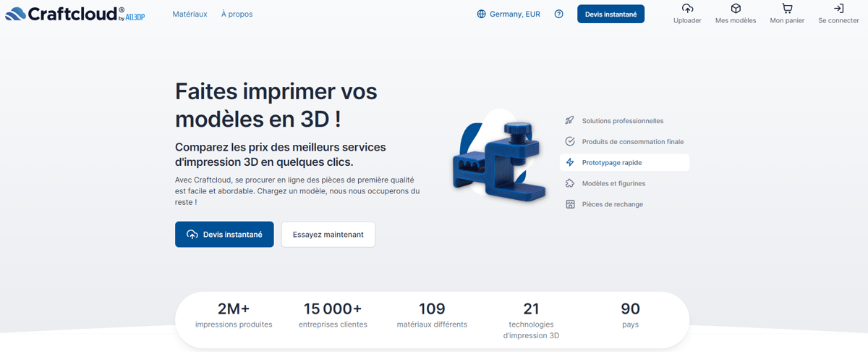
Task: Select the Modèles et figurines tab
Action: click(x=624, y=183)
